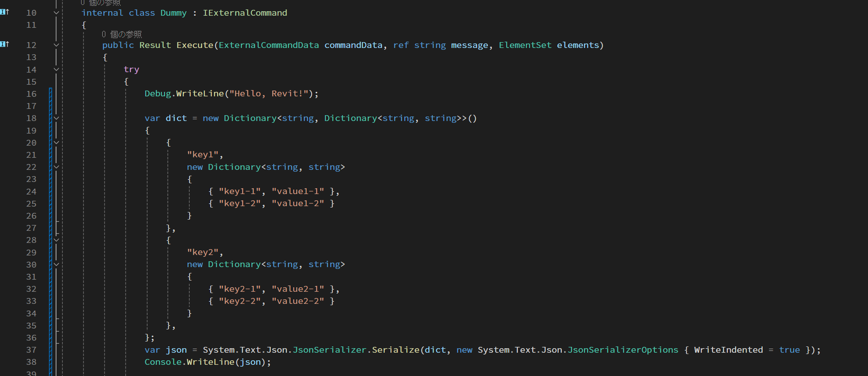The image size is (868, 376).
Task: Click the "value2-2" string literal
Action: [x=298, y=301]
